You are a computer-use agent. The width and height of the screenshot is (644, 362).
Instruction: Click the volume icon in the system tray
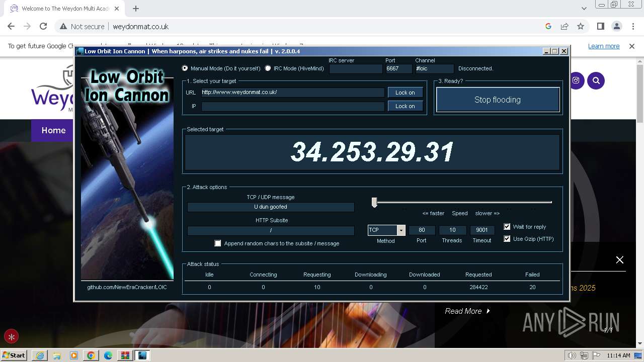[572, 355]
